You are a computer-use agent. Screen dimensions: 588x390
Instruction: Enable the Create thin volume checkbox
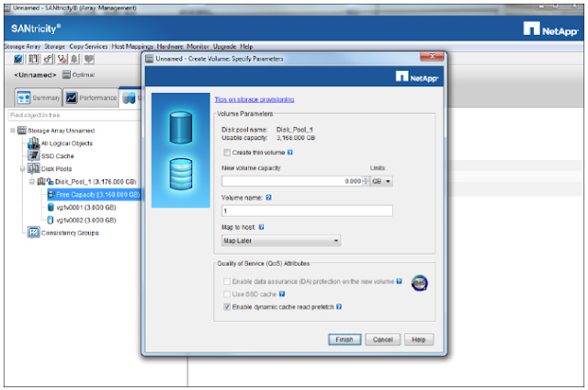pyautogui.click(x=227, y=153)
